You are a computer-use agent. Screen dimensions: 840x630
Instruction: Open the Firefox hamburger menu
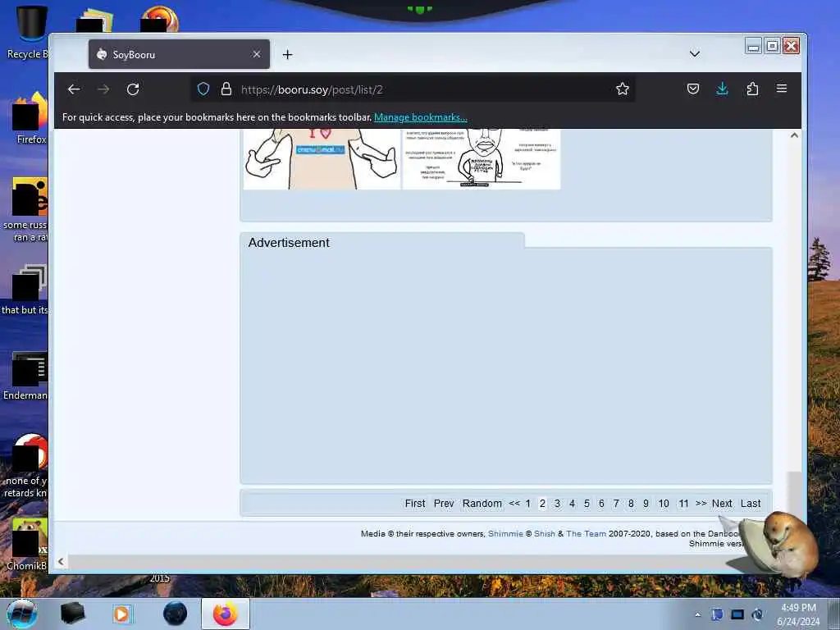click(782, 89)
